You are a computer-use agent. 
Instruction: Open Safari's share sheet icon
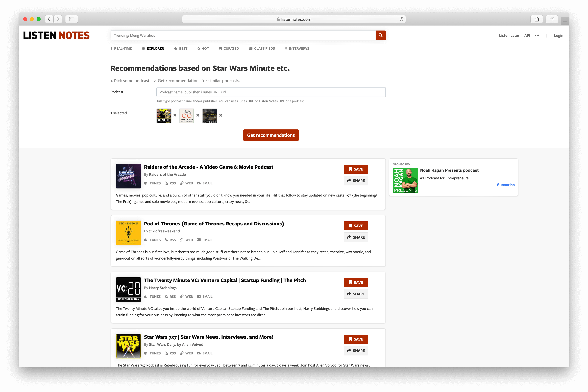point(537,19)
